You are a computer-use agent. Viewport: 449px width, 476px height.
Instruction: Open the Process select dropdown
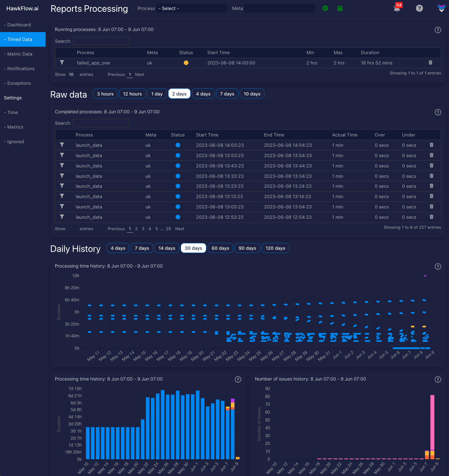[x=192, y=8]
